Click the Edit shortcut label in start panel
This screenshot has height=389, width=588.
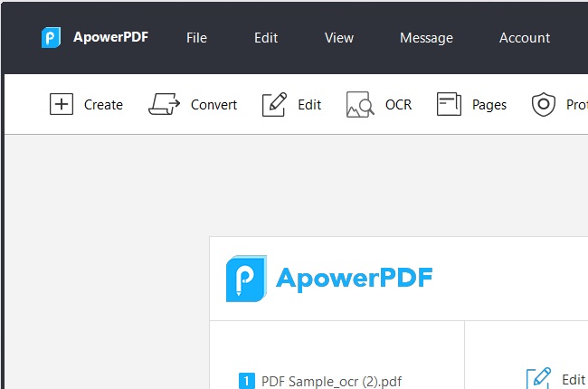pyautogui.click(x=574, y=380)
